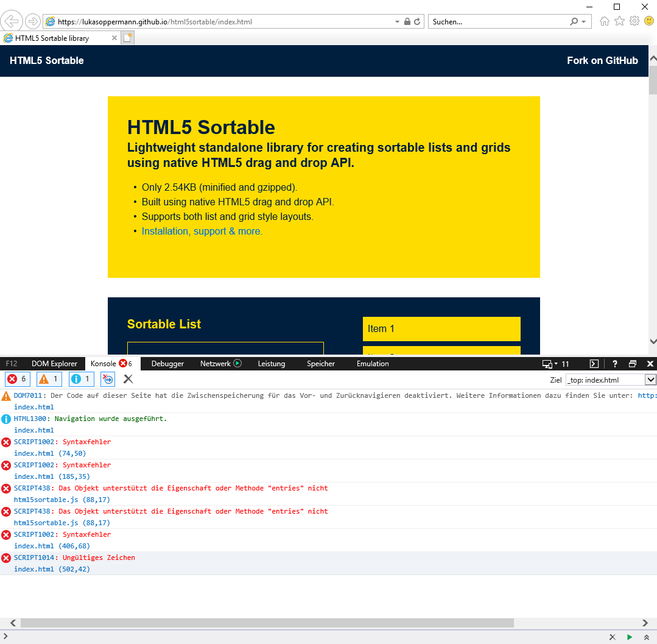The image size is (657, 644).
Task: Toggle the warnings filter showing 1
Action: click(x=49, y=379)
